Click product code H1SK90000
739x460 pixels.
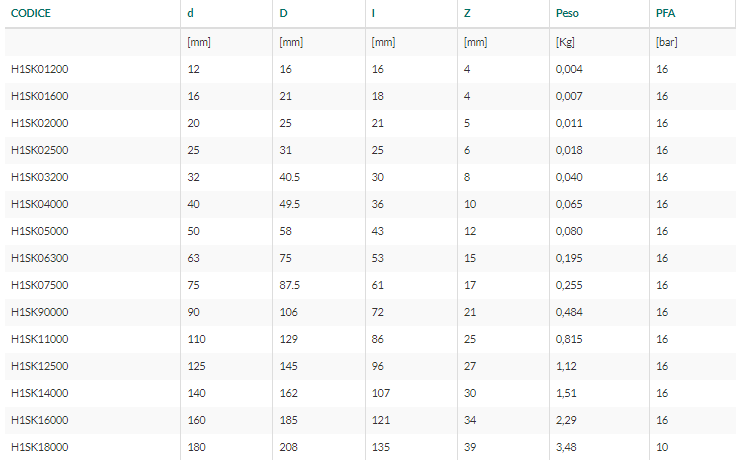40,312
